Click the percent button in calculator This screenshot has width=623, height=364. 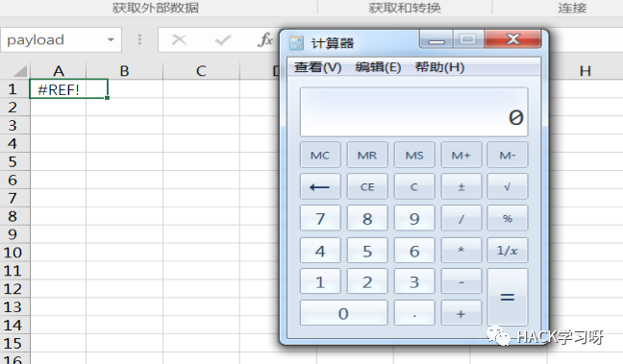point(508,218)
